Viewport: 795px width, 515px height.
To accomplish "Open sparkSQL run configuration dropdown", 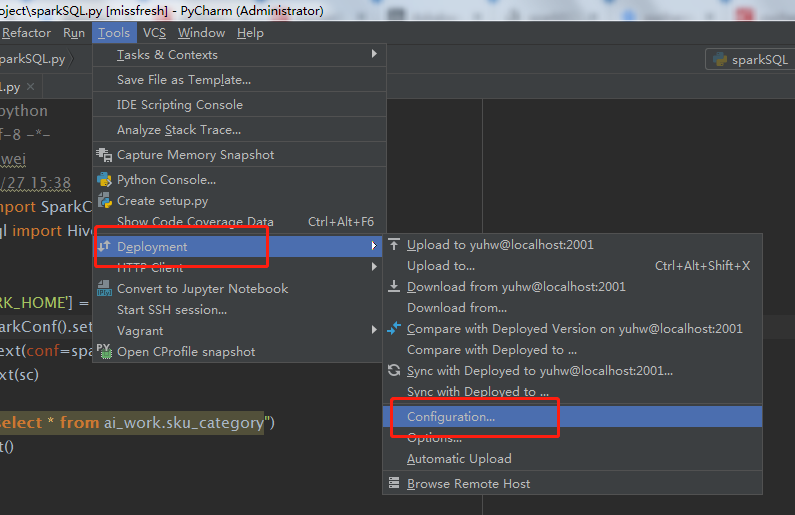I will click(x=750, y=60).
